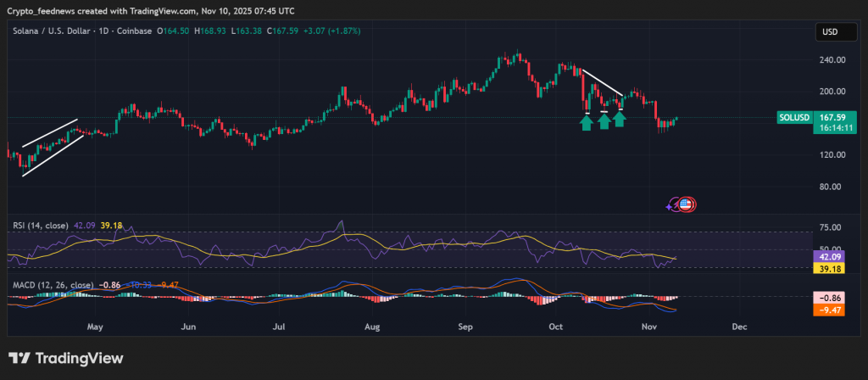
Task: Click the Sep label on time axis
Action: point(464,327)
